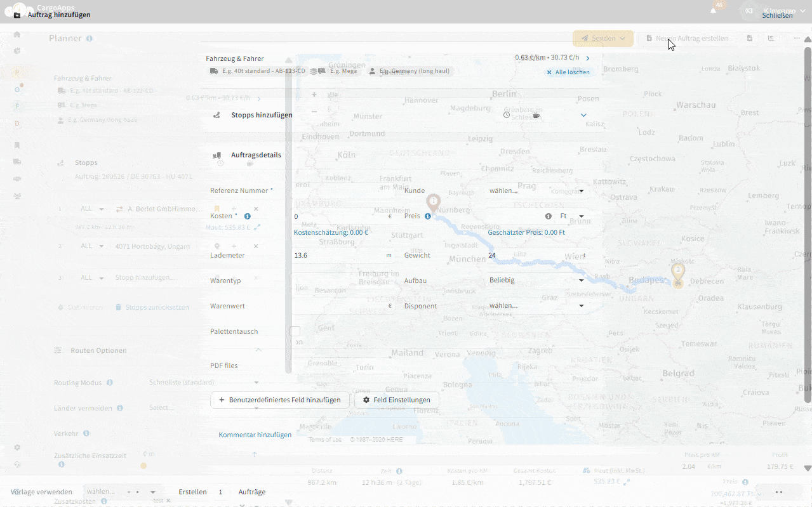812x507 pixels.
Task: Open the Ft currency dropdown
Action: (571, 216)
